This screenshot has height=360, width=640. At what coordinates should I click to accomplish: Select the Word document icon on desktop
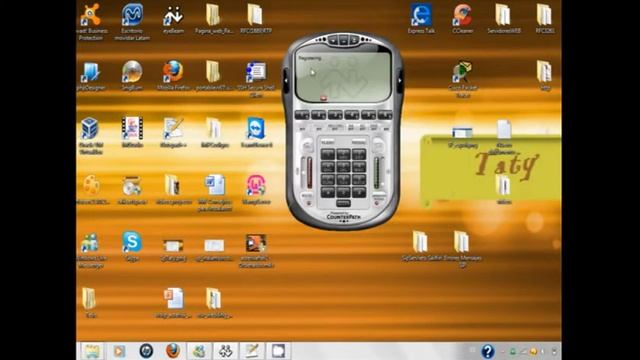(215, 193)
